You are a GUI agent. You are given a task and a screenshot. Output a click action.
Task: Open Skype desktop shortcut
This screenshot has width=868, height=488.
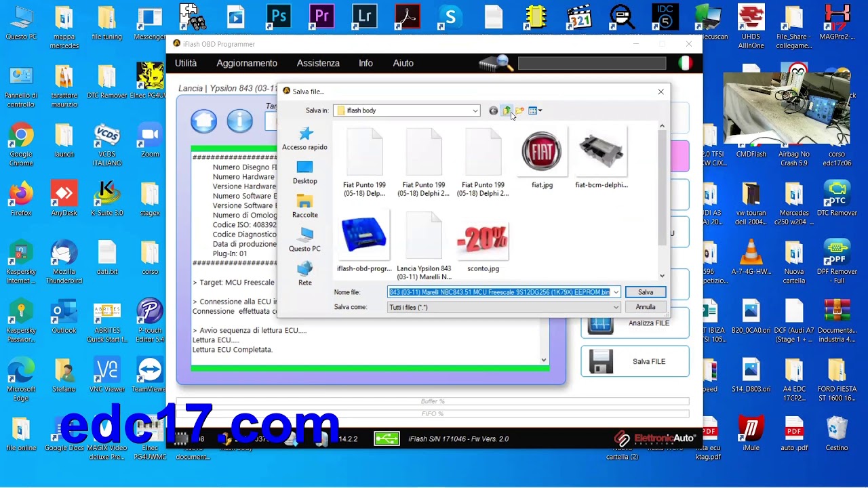pyautogui.click(x=450, y=16)
